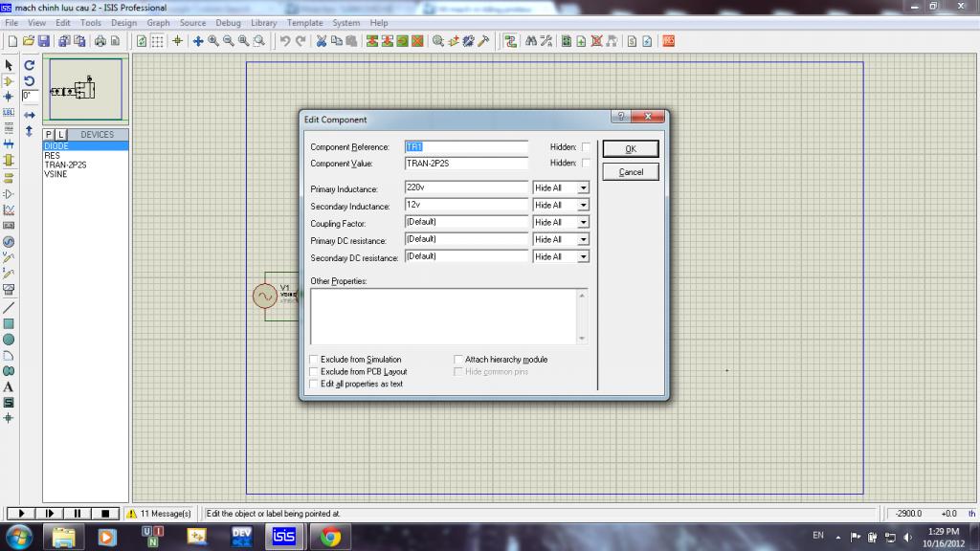
Task: Redraw the display with refresh icon
Action: pyautogui.click(x=142, y=41)
